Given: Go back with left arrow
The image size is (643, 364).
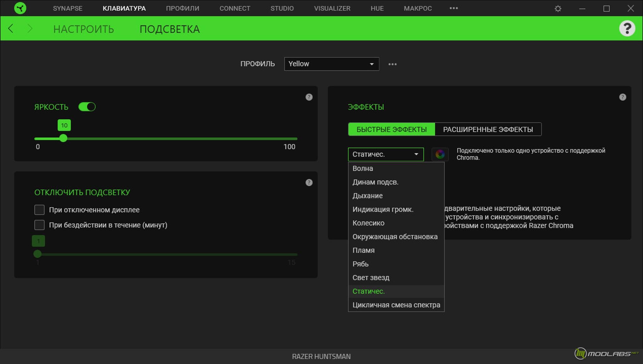Looking at the screenshot, I should pyautogui.click(x=11, y=29).
